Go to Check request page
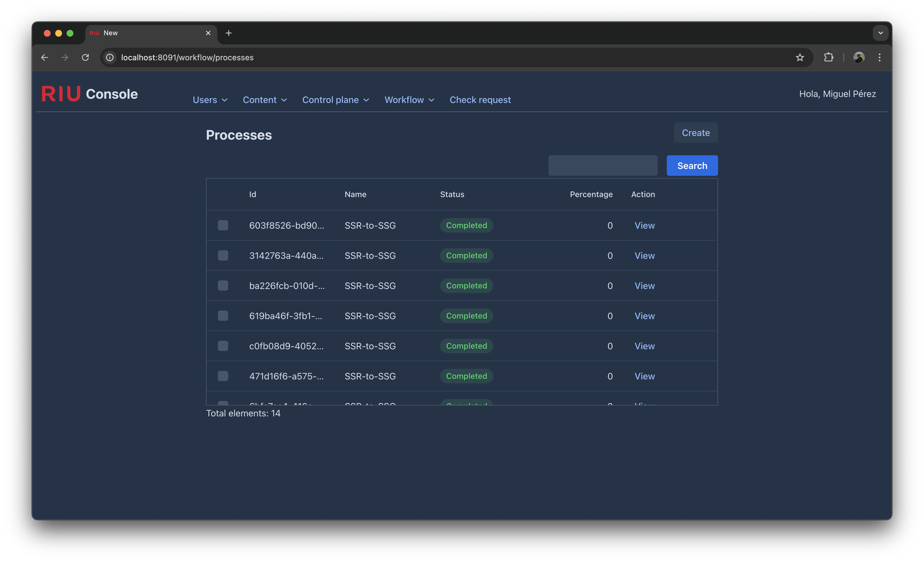 point(480,100)
